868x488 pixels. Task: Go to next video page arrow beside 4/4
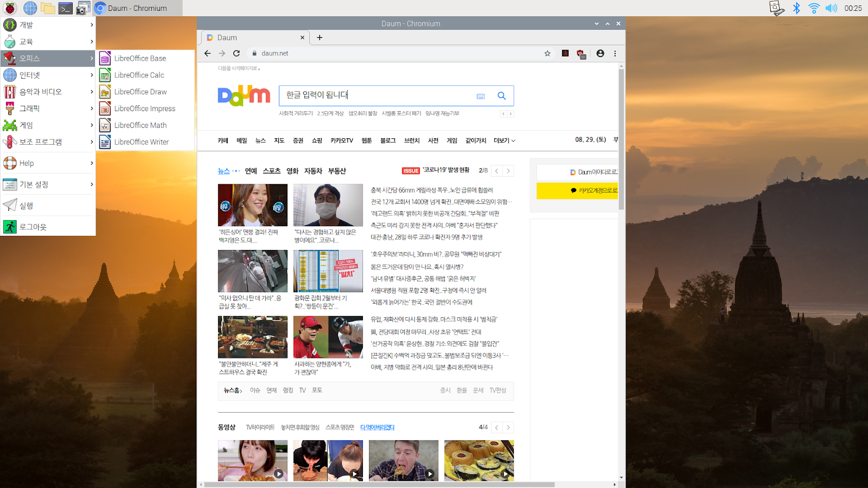[x=508, y=427]
